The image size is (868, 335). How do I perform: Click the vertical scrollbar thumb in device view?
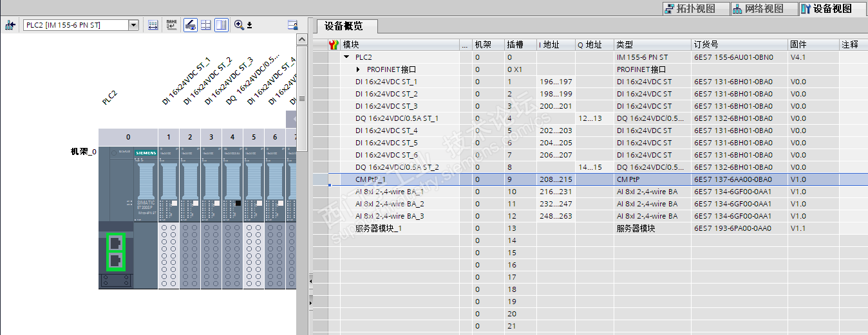(301, 98)
